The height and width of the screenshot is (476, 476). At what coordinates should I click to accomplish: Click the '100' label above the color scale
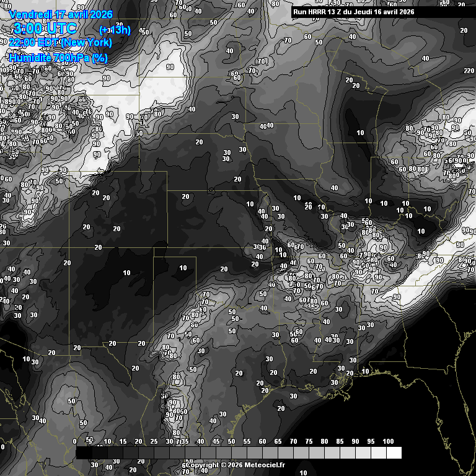click(388, 441)
